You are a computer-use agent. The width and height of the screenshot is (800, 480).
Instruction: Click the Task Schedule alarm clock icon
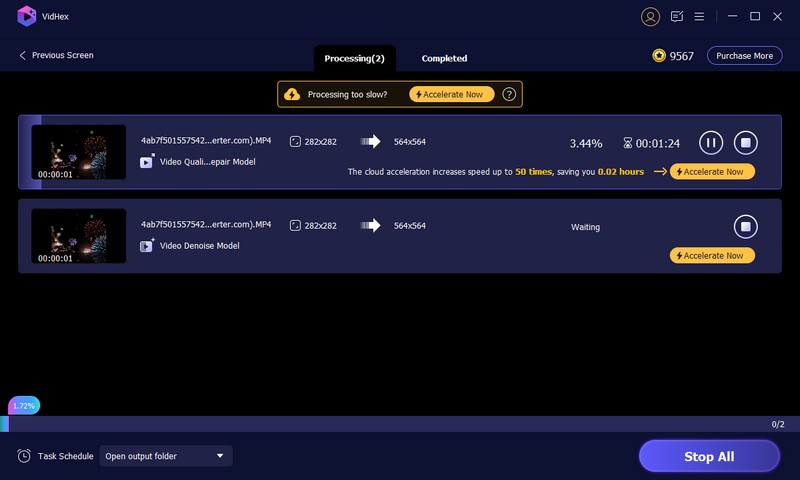point(24,456)
